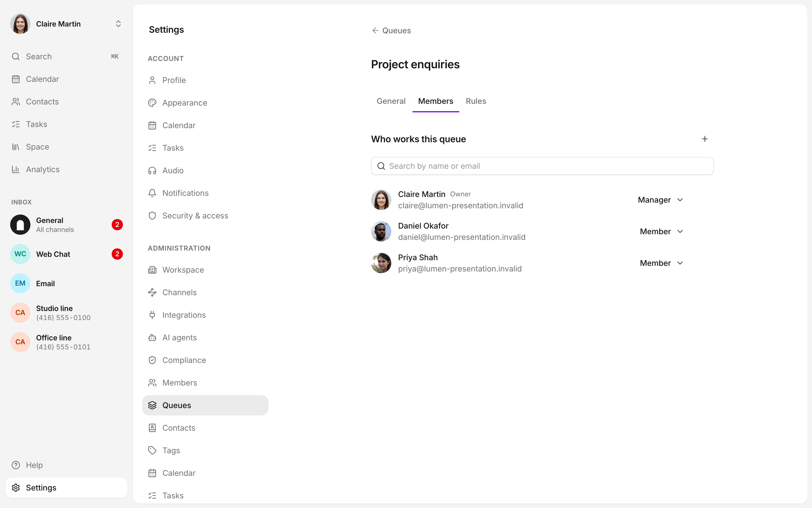Open Notifications settings
Screen dimensions: 812x508
(x=205, y=193)
